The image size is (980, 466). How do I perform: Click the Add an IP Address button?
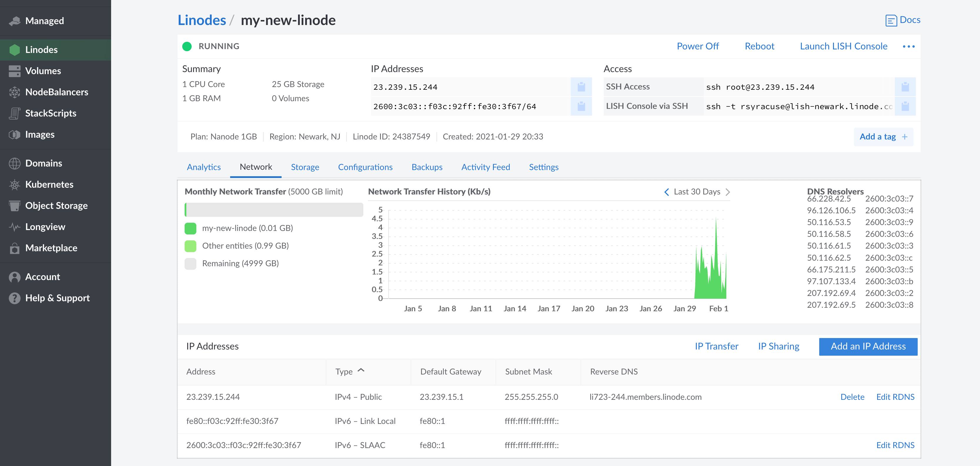pyautogui.click(x=868, y=347)
